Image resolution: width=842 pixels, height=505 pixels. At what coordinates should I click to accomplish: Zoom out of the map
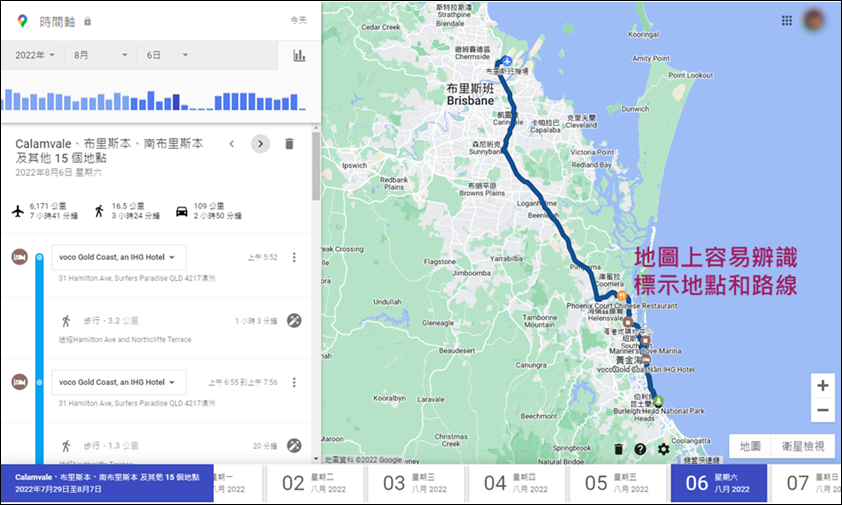(x=823, y=410)
